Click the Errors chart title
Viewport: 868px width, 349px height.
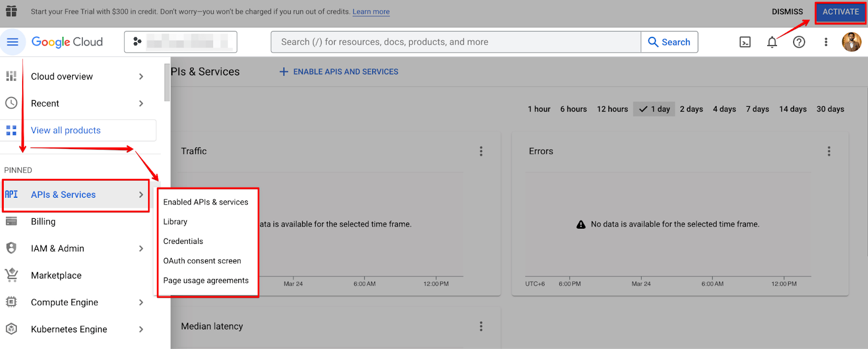click(541, 151)
